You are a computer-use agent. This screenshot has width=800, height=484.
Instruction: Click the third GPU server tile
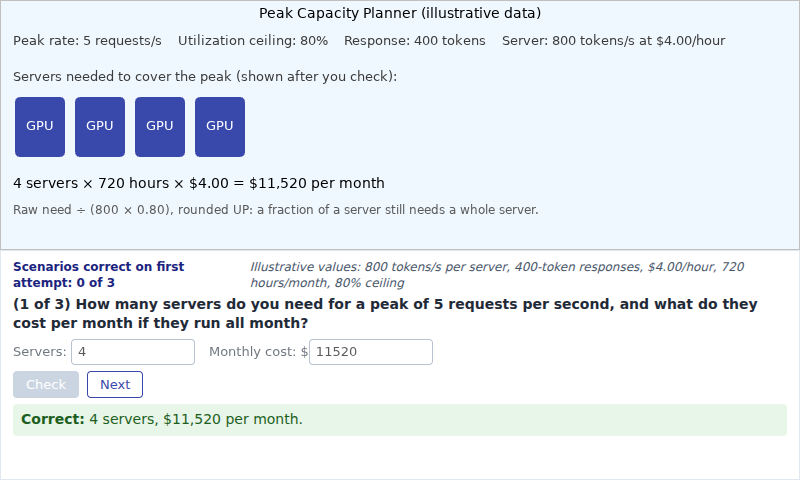click(160, 126)
